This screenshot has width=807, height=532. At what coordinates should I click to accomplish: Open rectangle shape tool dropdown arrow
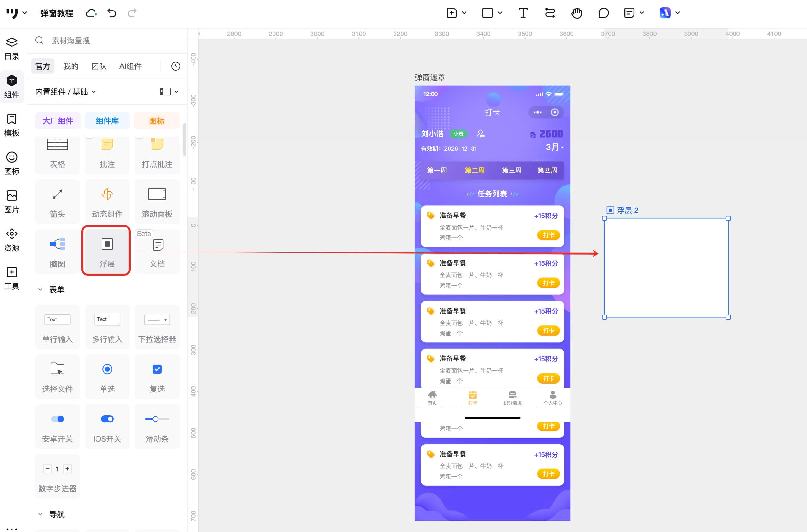tap(500, 13)
